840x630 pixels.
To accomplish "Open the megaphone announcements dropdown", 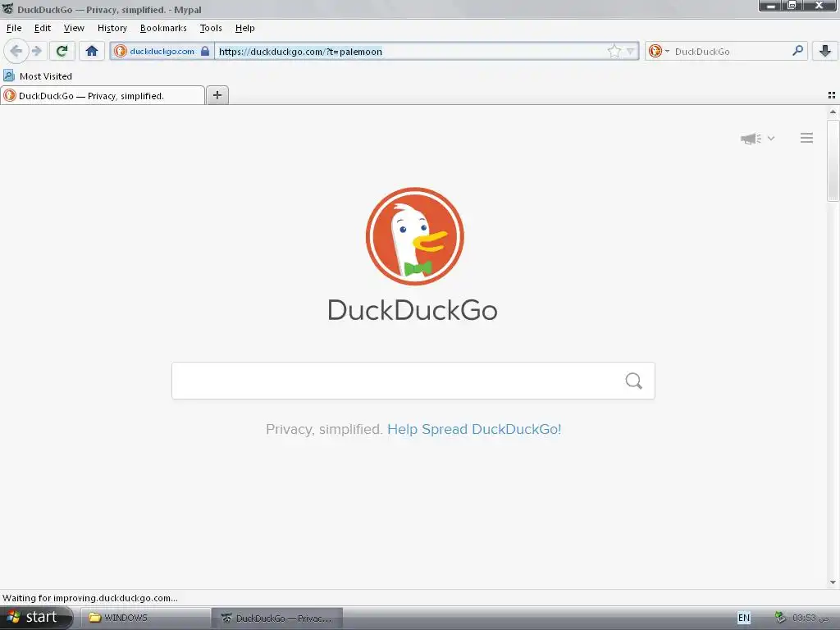I will pyautogui.click(x=757, y=139).
